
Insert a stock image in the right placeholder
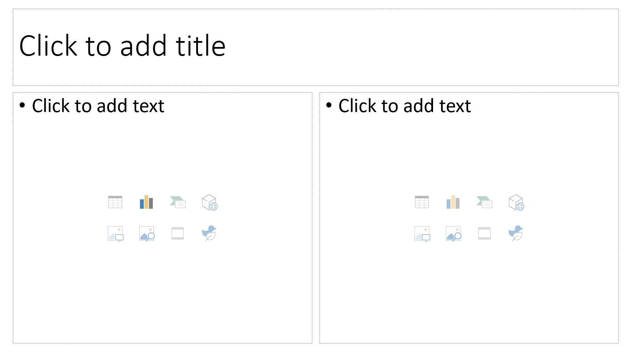pyautogui.click(x=453, y=233)
